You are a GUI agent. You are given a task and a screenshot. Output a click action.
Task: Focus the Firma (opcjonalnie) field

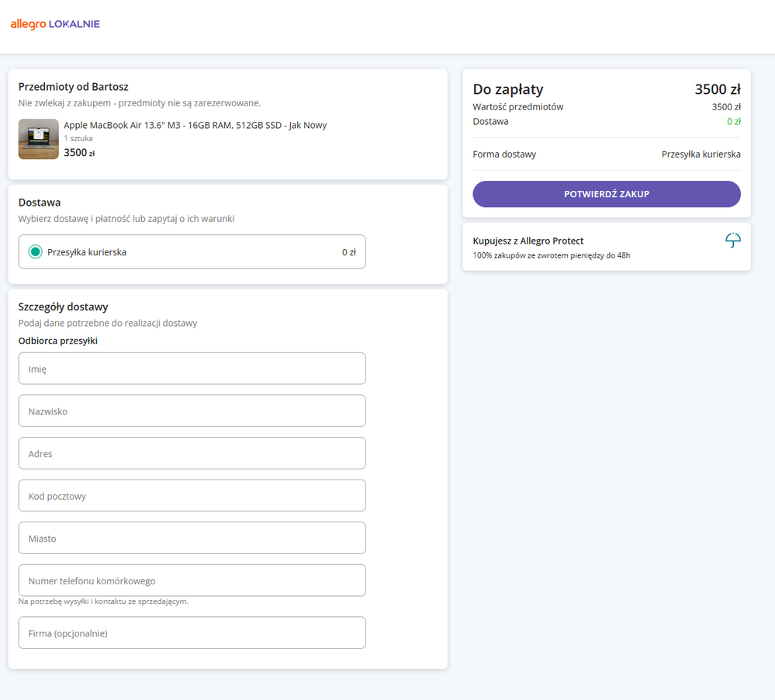(192, 632)
